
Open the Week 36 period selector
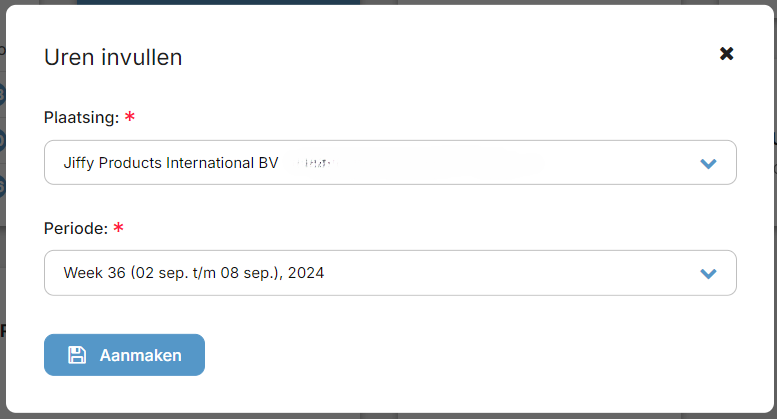(390, 273)
